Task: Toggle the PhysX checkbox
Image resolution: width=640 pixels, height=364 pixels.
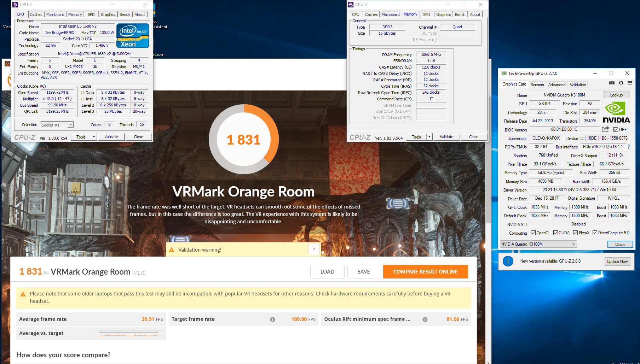Action: tap(575, 233)
